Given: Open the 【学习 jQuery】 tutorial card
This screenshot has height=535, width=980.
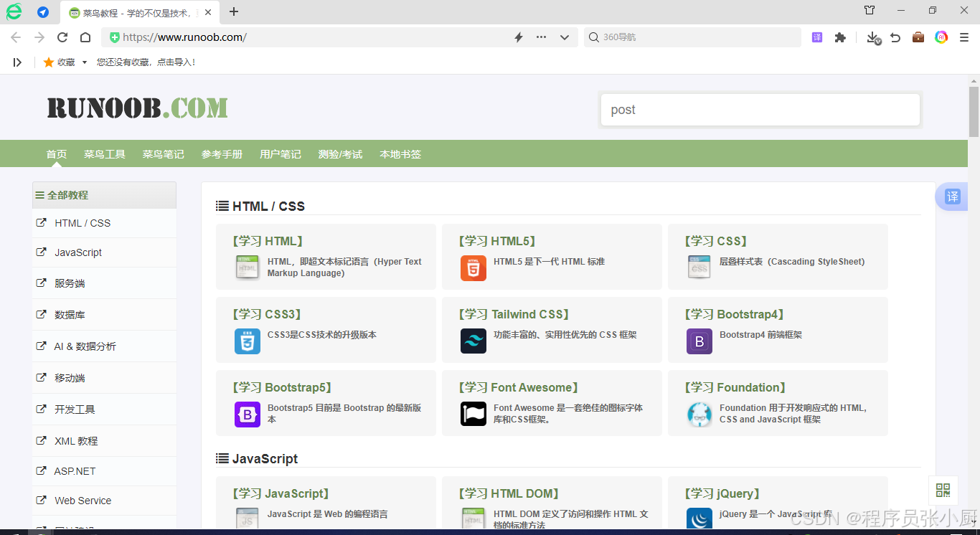Looking at the screenshot, I should 778,503.
